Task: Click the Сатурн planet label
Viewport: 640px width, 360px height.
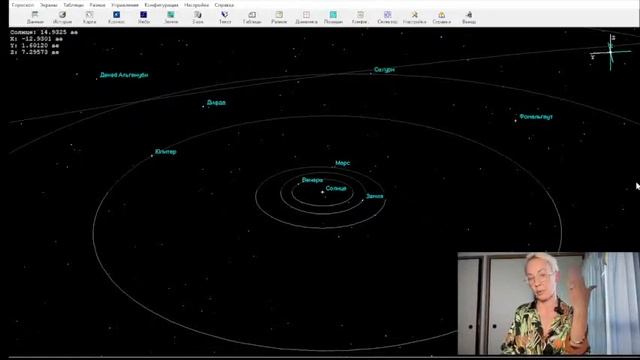Action: [384, 70]
